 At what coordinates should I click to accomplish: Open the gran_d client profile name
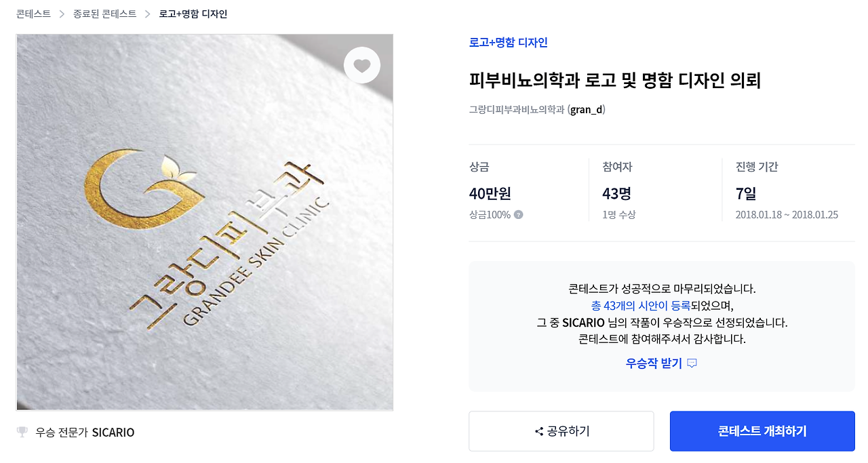click(x=586, y=109)
